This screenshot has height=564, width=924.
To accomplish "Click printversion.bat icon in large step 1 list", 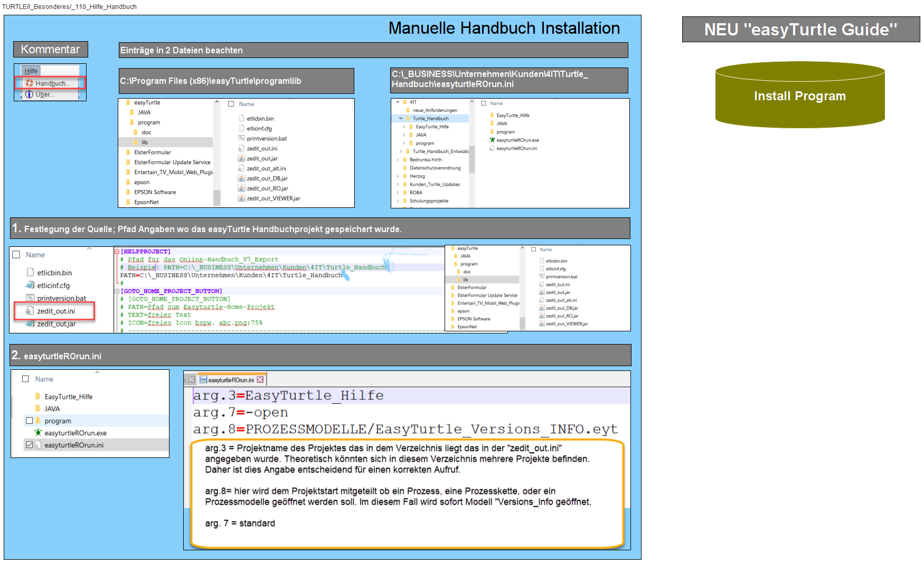I will coord(30,298).
